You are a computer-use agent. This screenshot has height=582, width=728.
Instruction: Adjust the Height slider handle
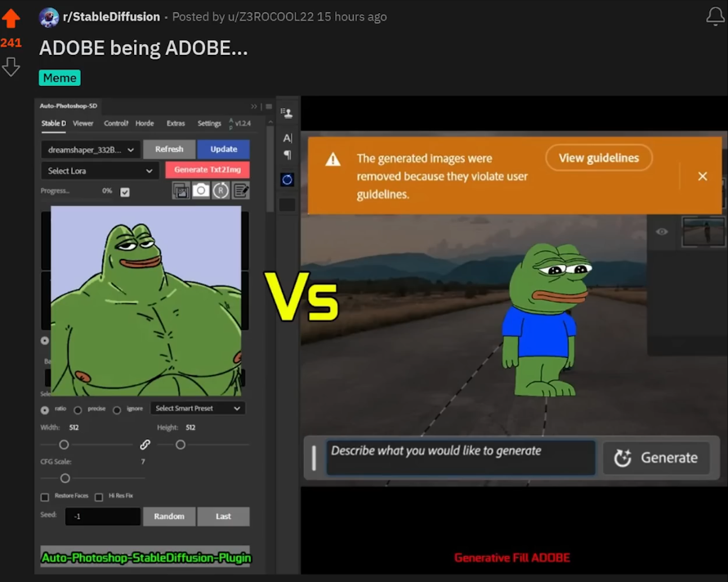[x=181, y=445]
